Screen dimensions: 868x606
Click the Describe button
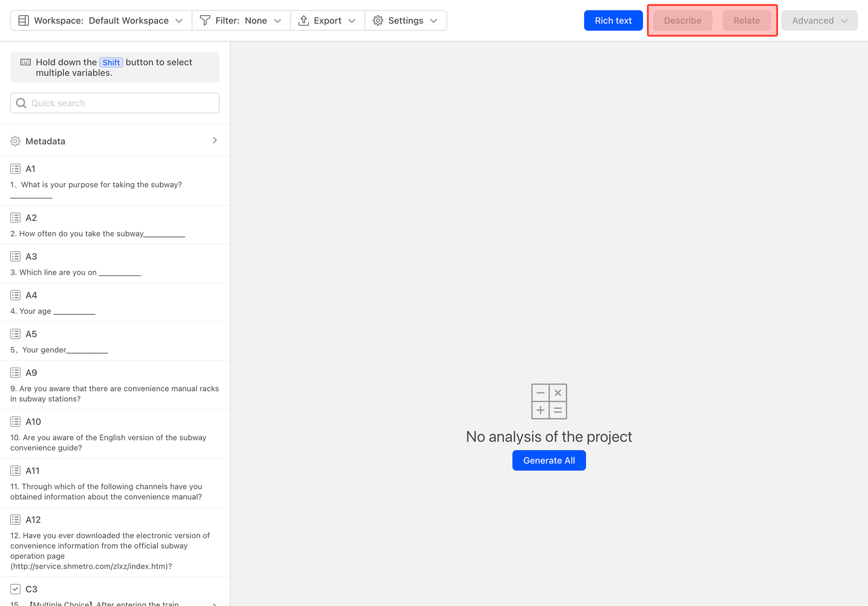click(683, 20)
